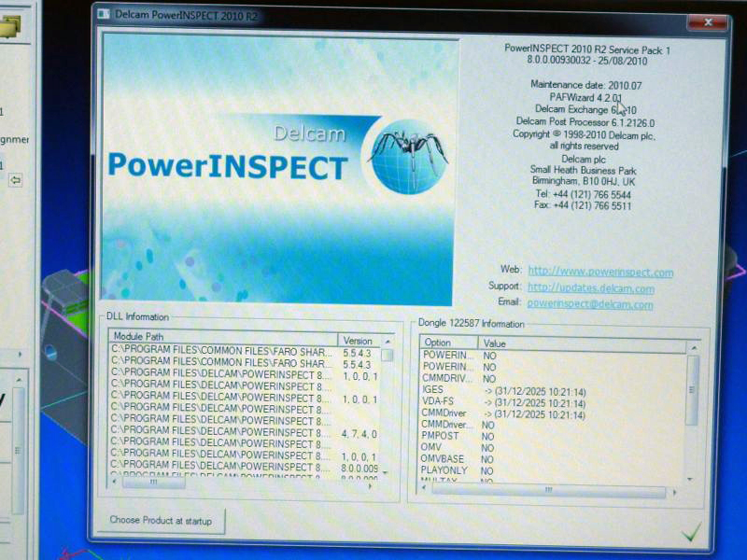Click the Choose Product at startup button
The image size is (747, 560).
[x=161, y=521]
